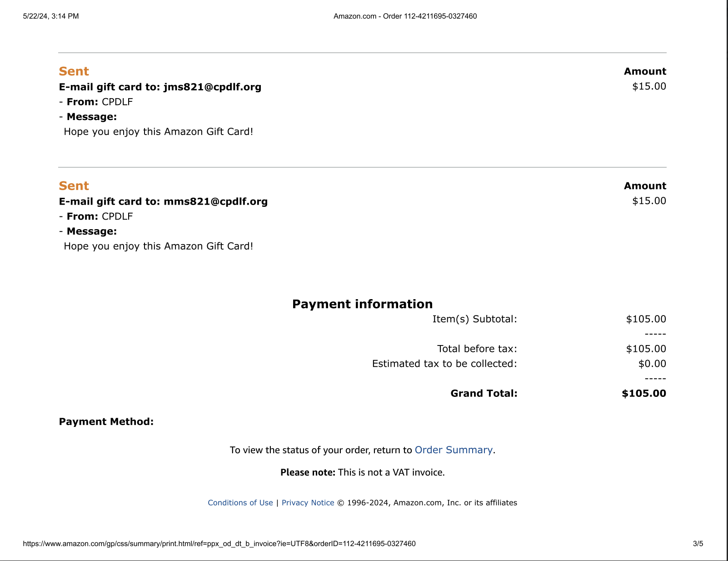Click the Payment information heading
The height and width of the screenshot is (561, 728).
pyautogui.click(x=362, y=304)
